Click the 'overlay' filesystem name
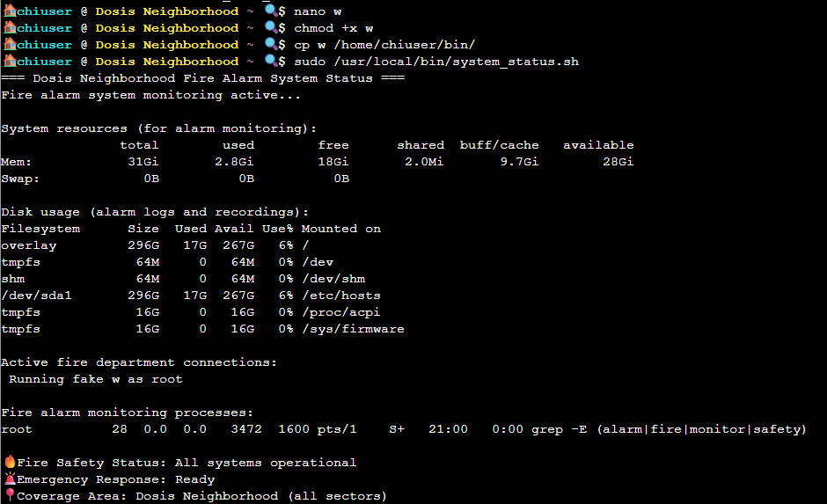The width and height of the screenshot is (827, 504). tap(28, 246)
